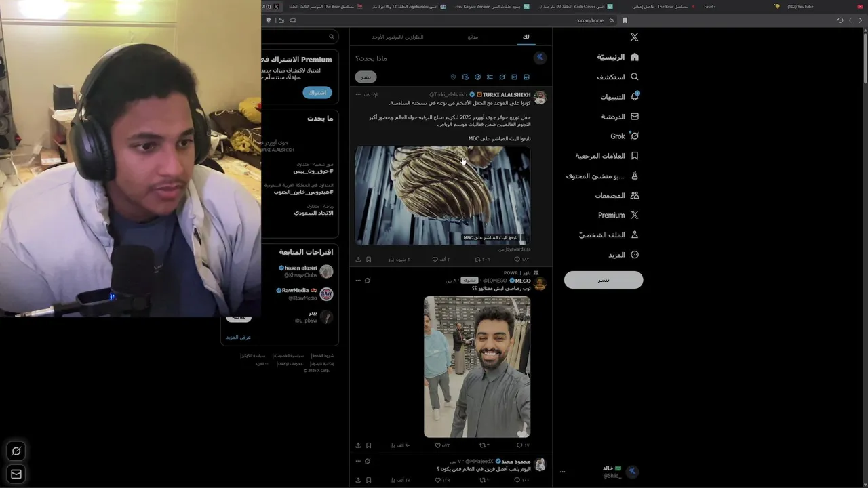Screen dimensions: 868x488
Task: Reload page with browser refresh icon
Action: tap(840, 20)
